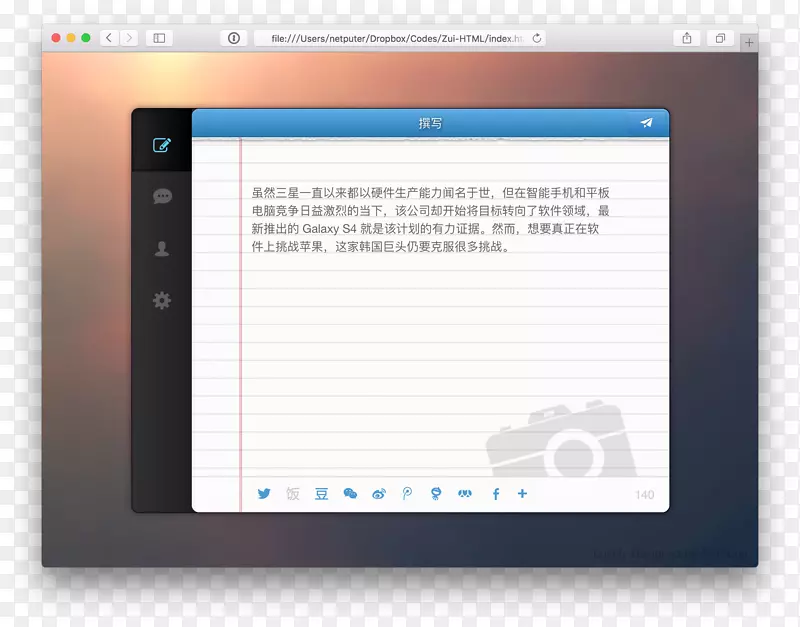Toggle the Safari sidebar button
Image resolution: width=800 pixels, height=627 pixels.
pos(159,38)
